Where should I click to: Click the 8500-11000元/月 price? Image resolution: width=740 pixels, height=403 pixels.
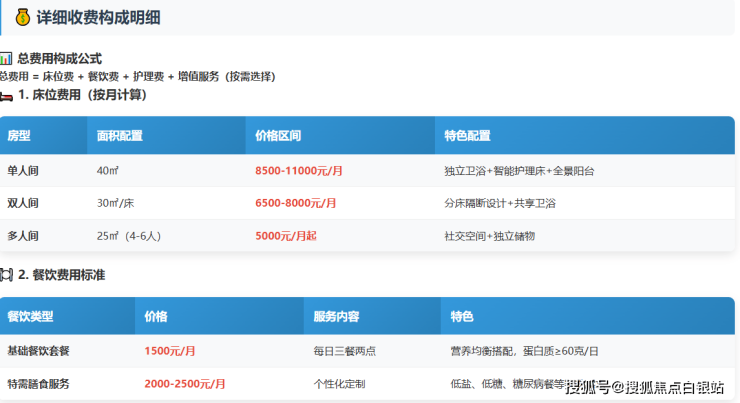tap(299, 171)
